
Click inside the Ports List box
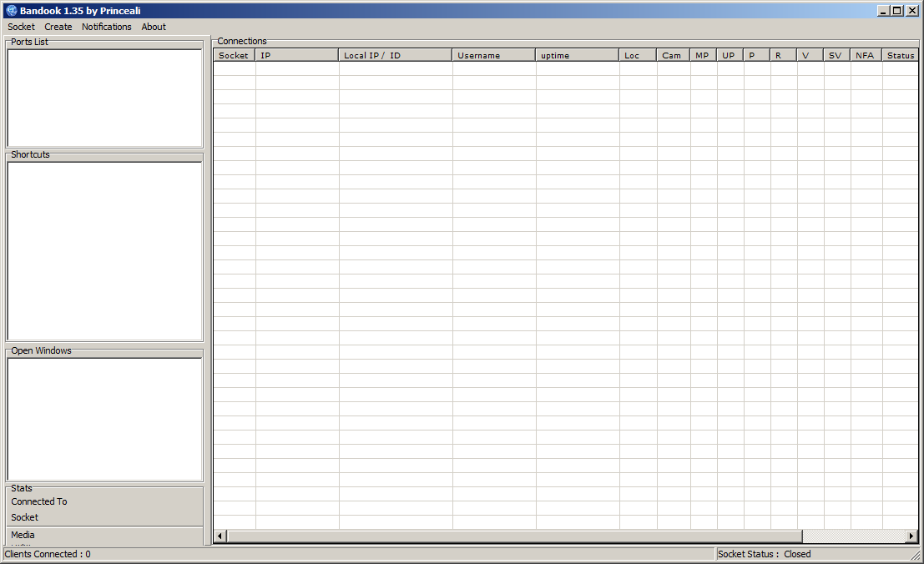pos(104,98)
